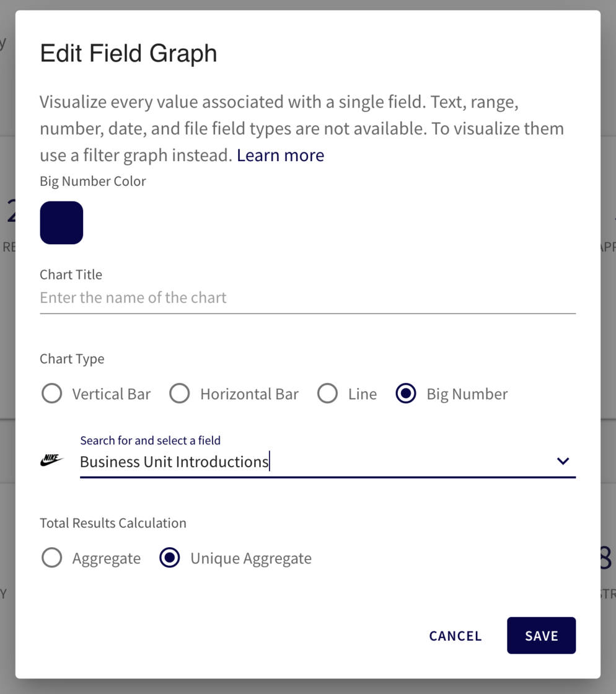Focus the Chart Title input field
This screenshot has height=694, width=616.
coord(307,298)
